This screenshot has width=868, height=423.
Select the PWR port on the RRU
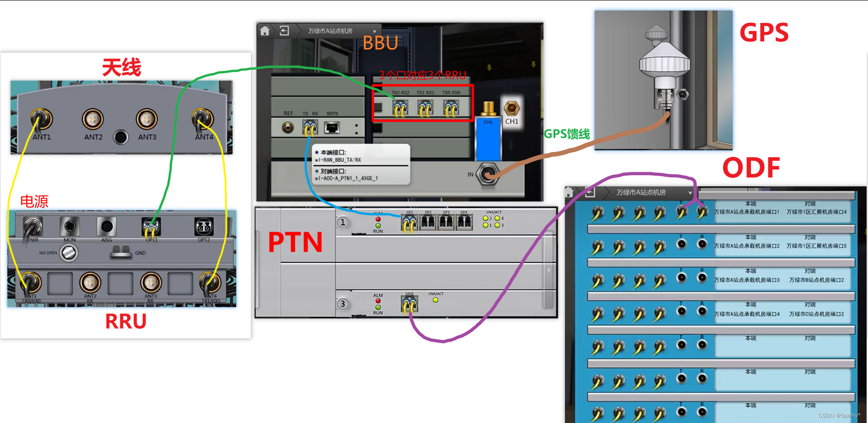(32, 227)
